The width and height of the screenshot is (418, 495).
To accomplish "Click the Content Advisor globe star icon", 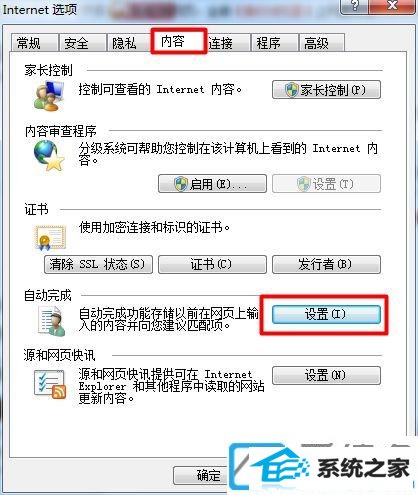I will 49,155.
